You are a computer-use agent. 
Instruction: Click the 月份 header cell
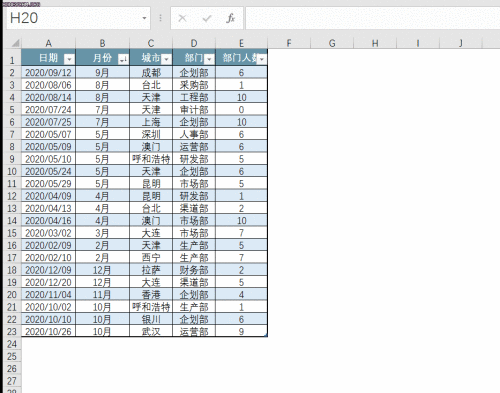(x=103, y=58)
